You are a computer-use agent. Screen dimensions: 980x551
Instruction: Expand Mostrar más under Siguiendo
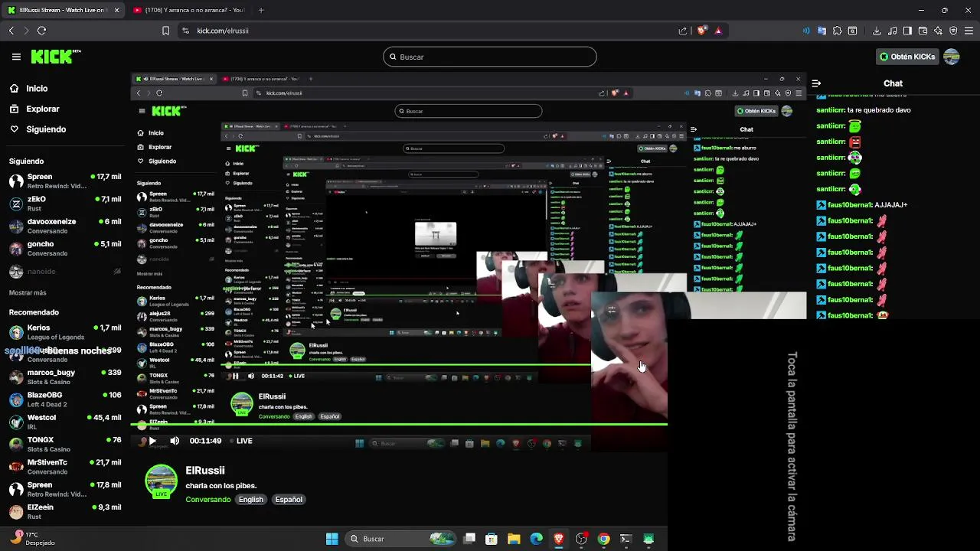pyautogui.click(x=28, y=292)
